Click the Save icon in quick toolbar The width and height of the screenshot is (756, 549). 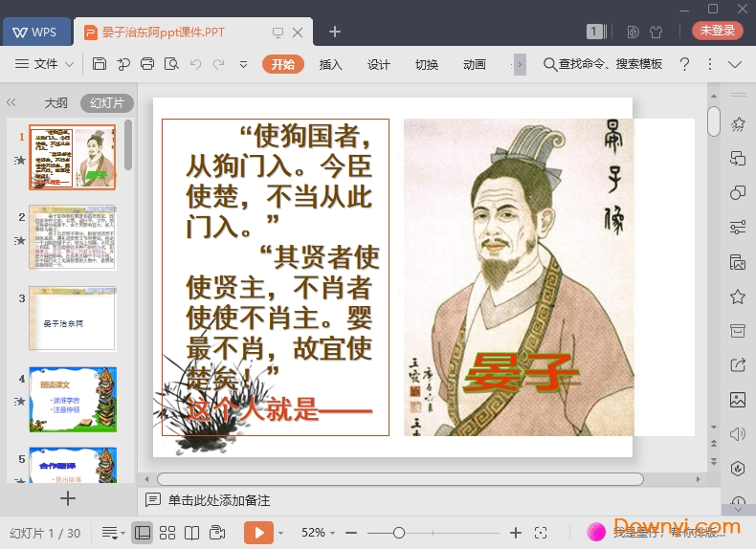click(x=100, y=64)
